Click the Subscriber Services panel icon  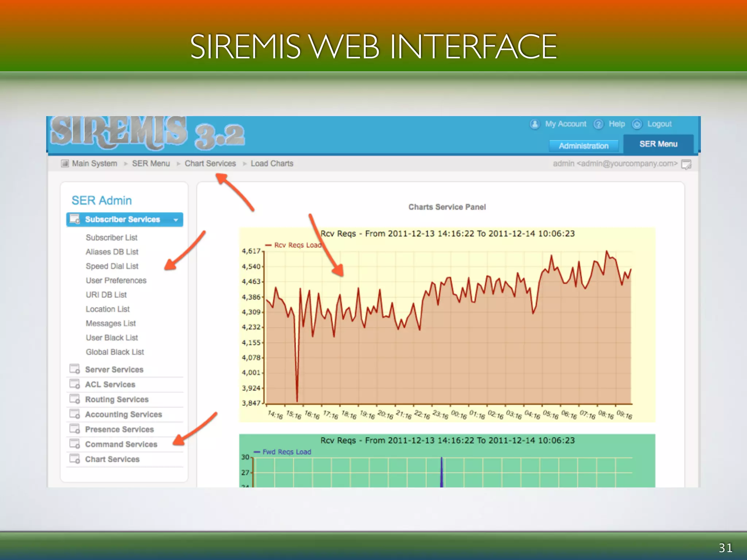75,219
